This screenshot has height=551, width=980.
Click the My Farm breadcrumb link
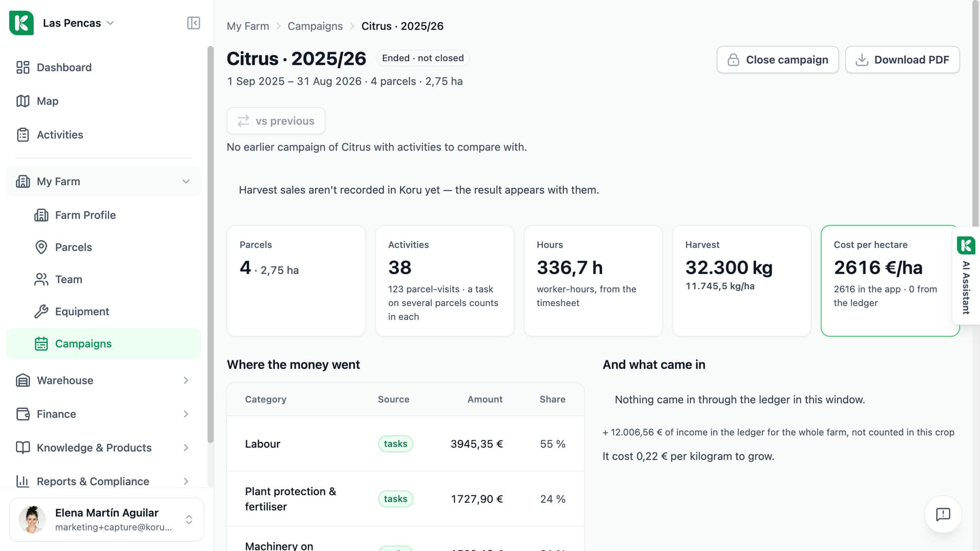[x=248, y=26]
